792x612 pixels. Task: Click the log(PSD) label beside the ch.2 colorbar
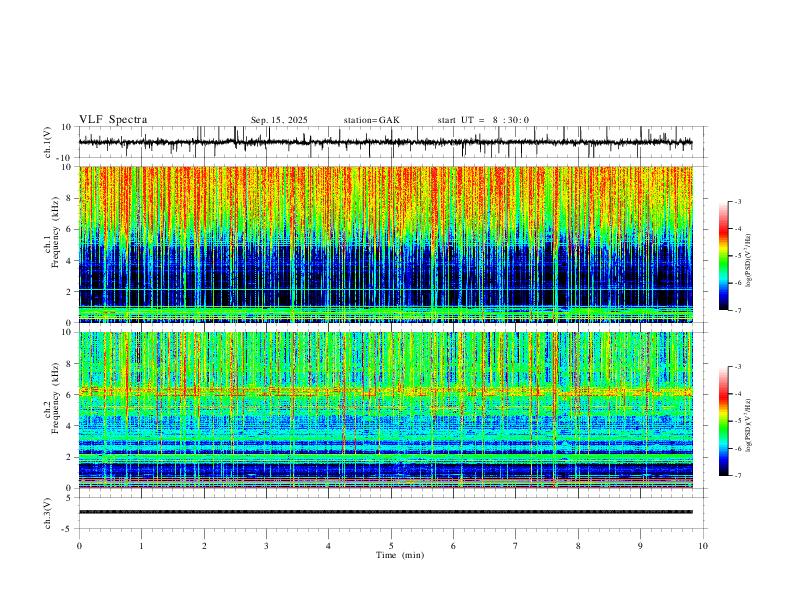(748, 425)
